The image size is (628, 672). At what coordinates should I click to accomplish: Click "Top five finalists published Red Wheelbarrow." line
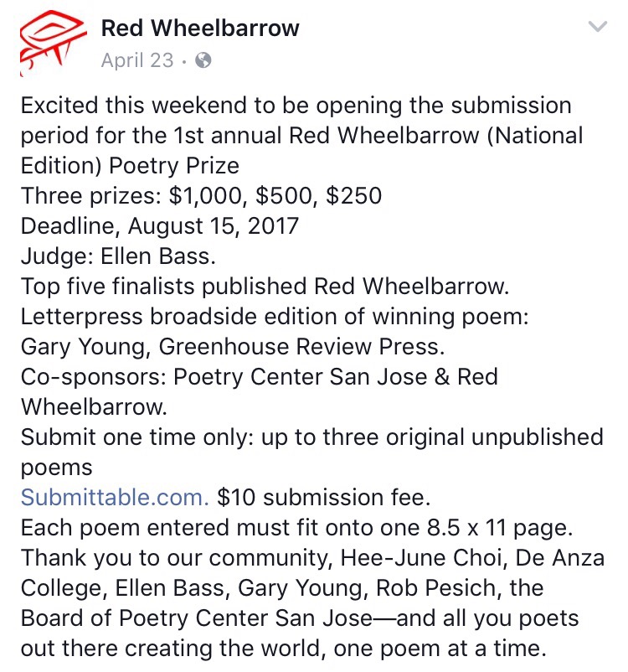[265, 286]
